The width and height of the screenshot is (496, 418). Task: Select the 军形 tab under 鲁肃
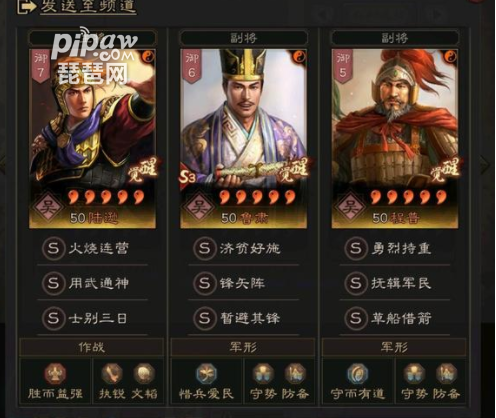point(243,347)
